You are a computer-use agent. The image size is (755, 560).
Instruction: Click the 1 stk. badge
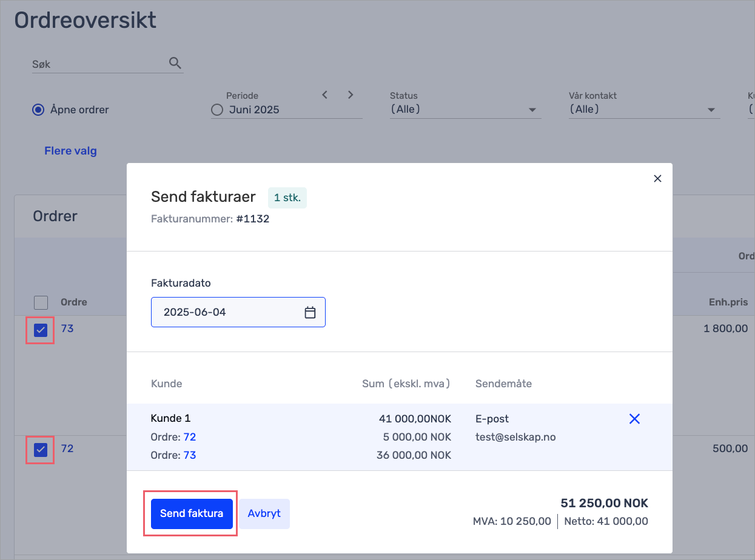pos(287,198)
